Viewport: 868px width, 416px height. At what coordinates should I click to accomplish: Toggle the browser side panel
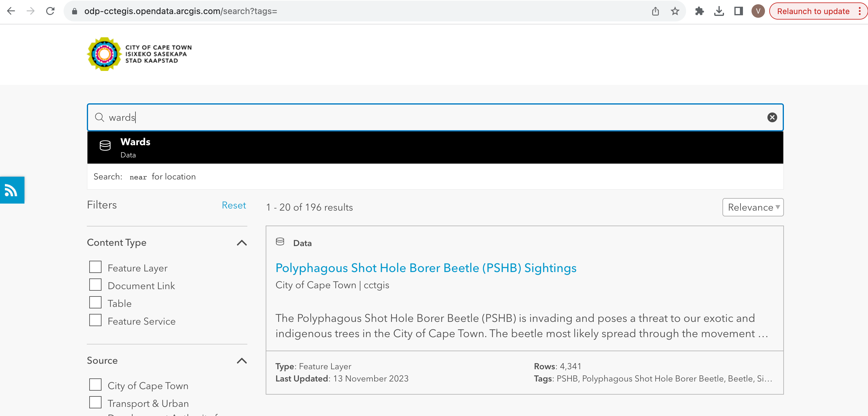click(x=738, y=11)
